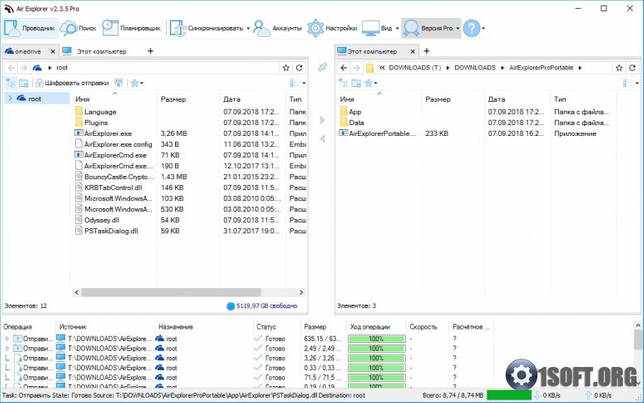Viewport: 644px width, 403px height.
Task: Sort right pane by Тип column
Action: click(x=560, y=99)
